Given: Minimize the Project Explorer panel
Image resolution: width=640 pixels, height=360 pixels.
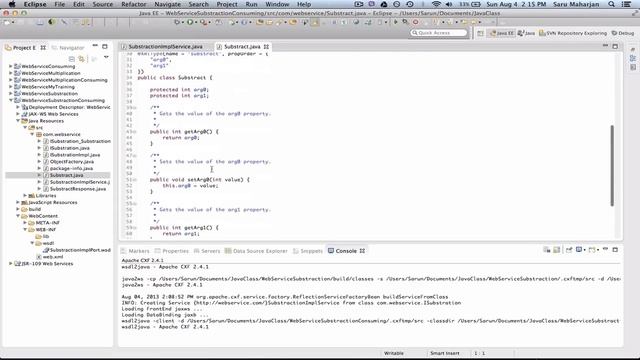Looking at the screenshot, I should pyautogui.click(x=95, y=46).
